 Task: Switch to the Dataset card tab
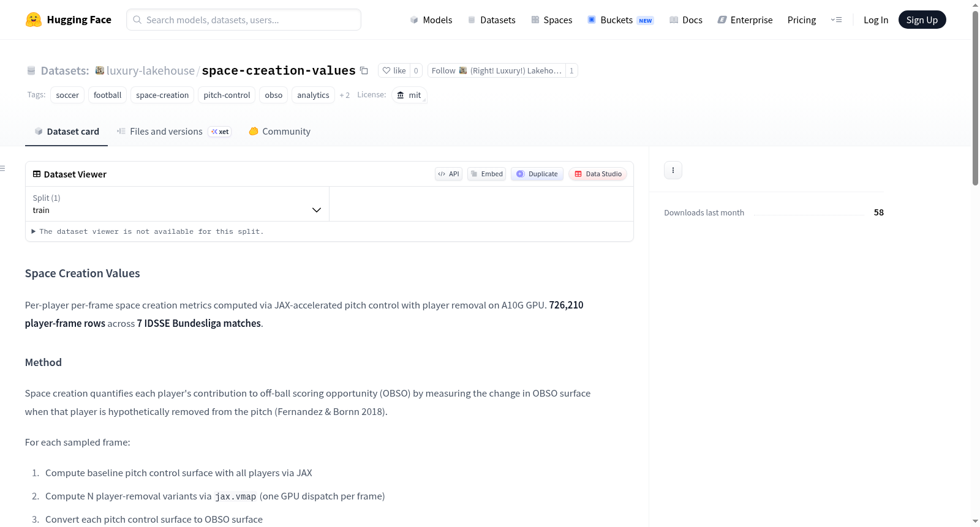[66, 131]
